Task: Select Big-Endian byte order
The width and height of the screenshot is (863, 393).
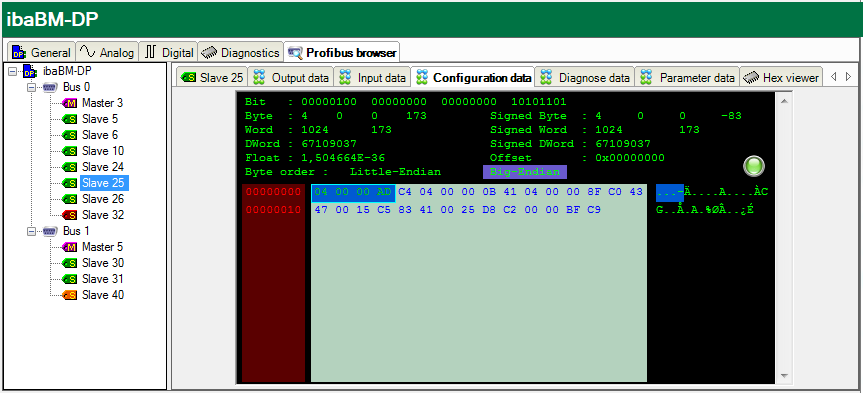Action: (525, 172)
